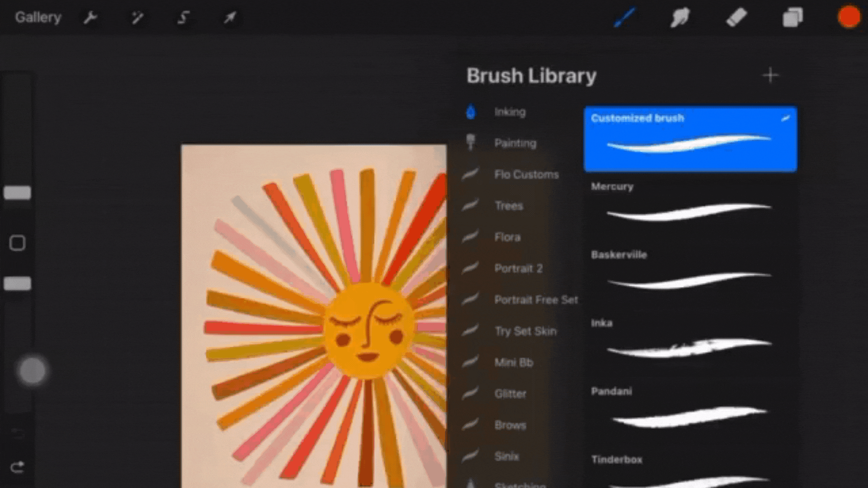Click the small stroke icon on Customized brush
Image resolution: width=868 pixels, height=488 pixels.
click(786, 118)
